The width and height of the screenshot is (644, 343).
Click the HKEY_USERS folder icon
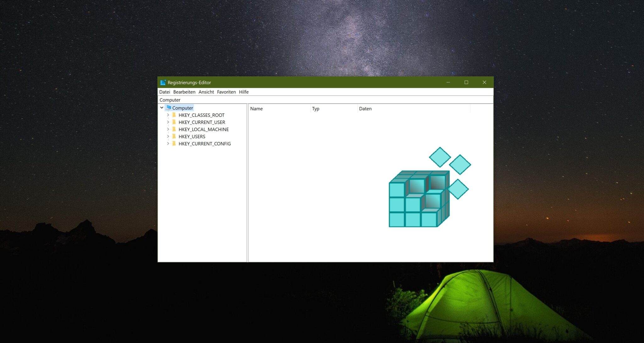tap(175, 136)
